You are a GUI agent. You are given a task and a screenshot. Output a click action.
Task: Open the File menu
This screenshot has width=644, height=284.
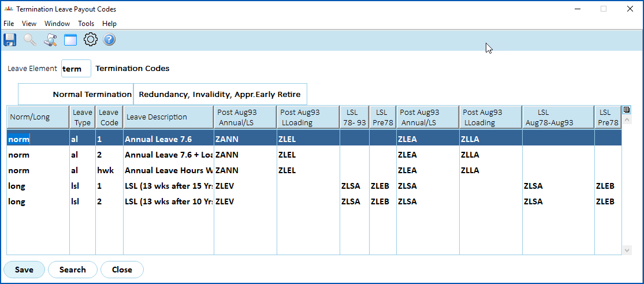(9, 24)
